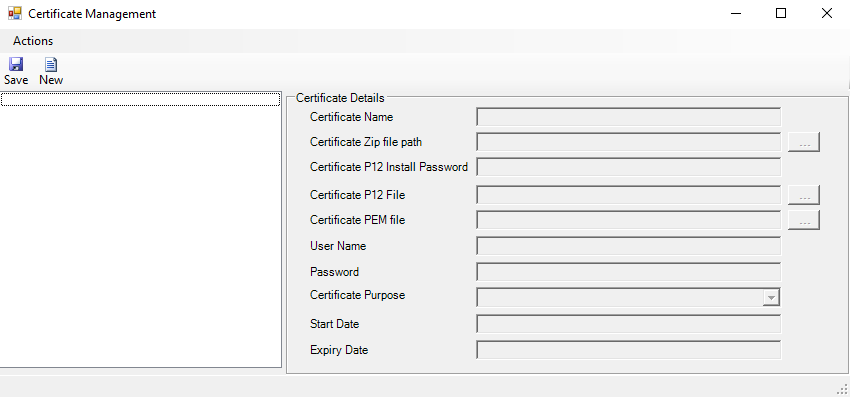Click the Save floppy disk icon
This screenshot has width=850, height=397.
point(16,65)
